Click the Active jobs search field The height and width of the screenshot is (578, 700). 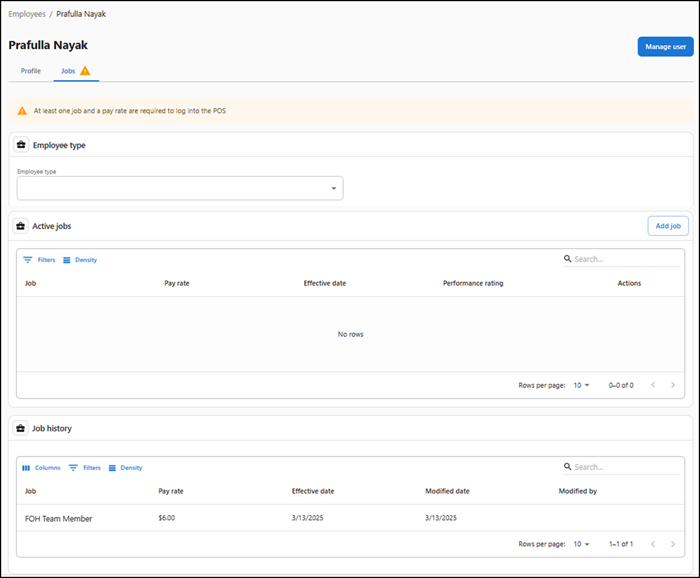tap(625, 259)
